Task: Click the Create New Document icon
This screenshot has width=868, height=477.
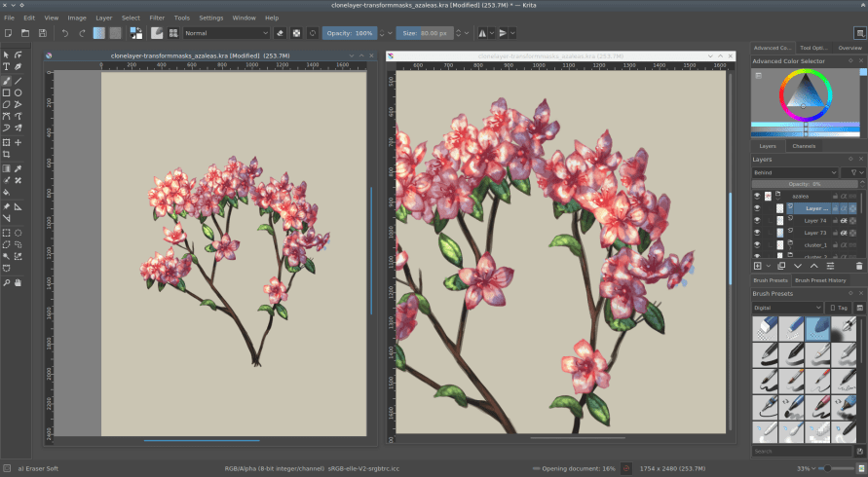Action: point(9,33)
